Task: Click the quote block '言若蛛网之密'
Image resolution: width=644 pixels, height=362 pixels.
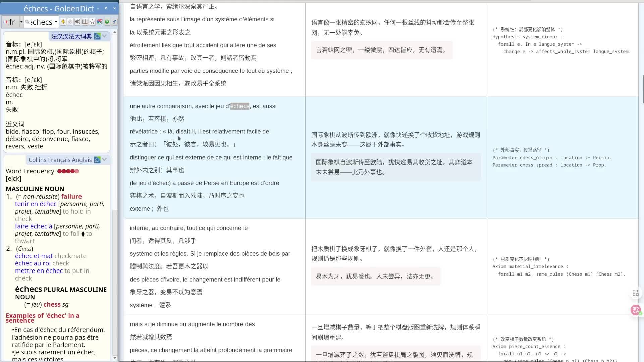Action: 382,50
